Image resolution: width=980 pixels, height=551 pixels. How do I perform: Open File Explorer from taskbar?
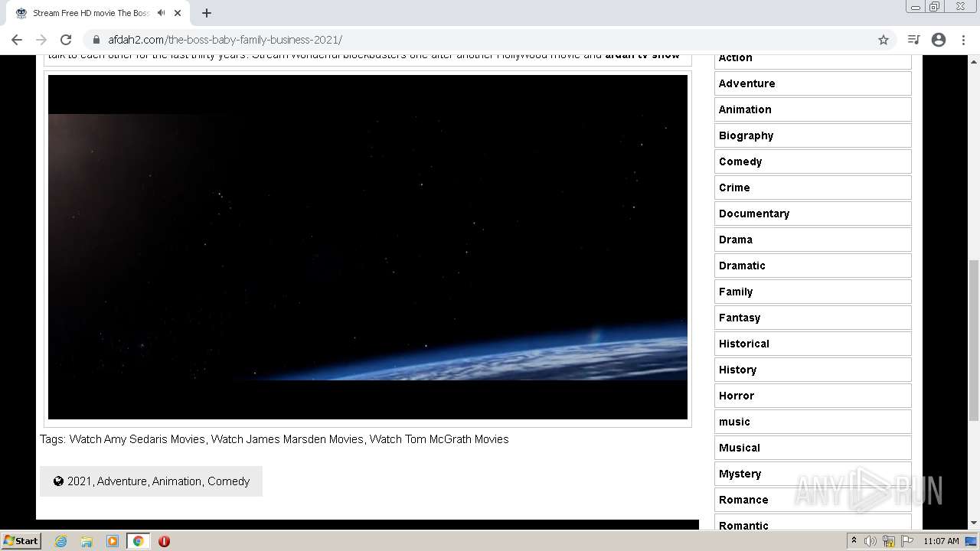(87, 541)
